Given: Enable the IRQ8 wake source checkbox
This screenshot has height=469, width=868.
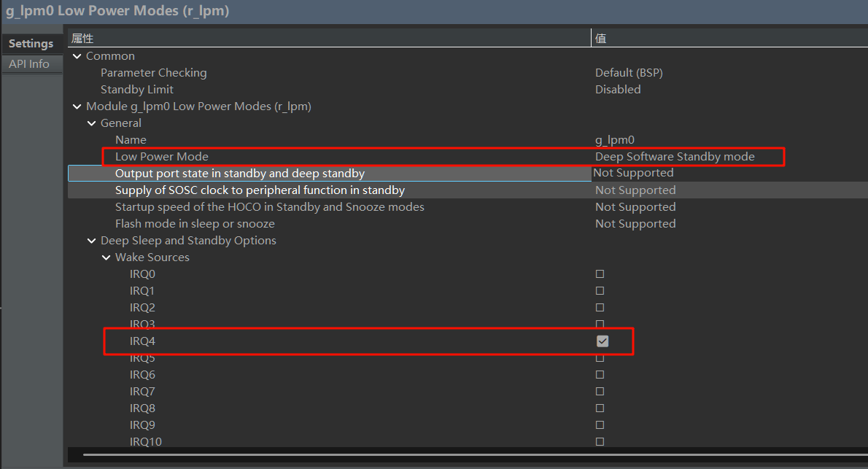Looking at the screenshot, I should pos(600,408).
